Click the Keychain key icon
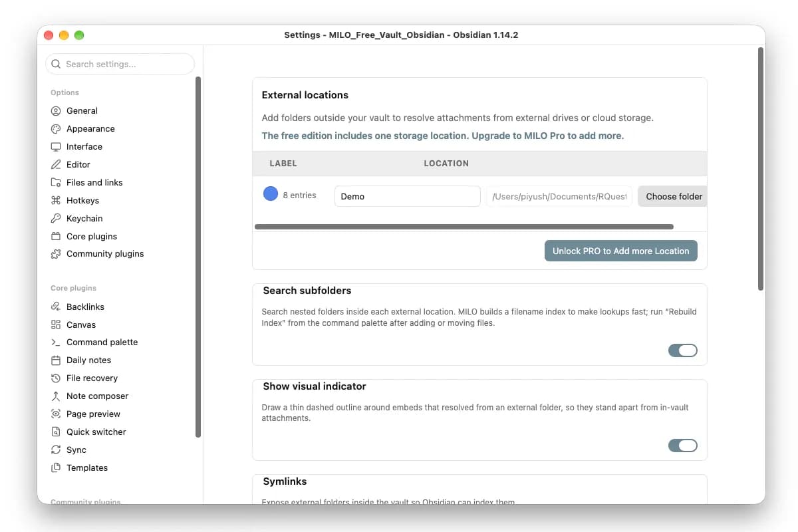Screen dimensions: 798x532 coord(56,219)
